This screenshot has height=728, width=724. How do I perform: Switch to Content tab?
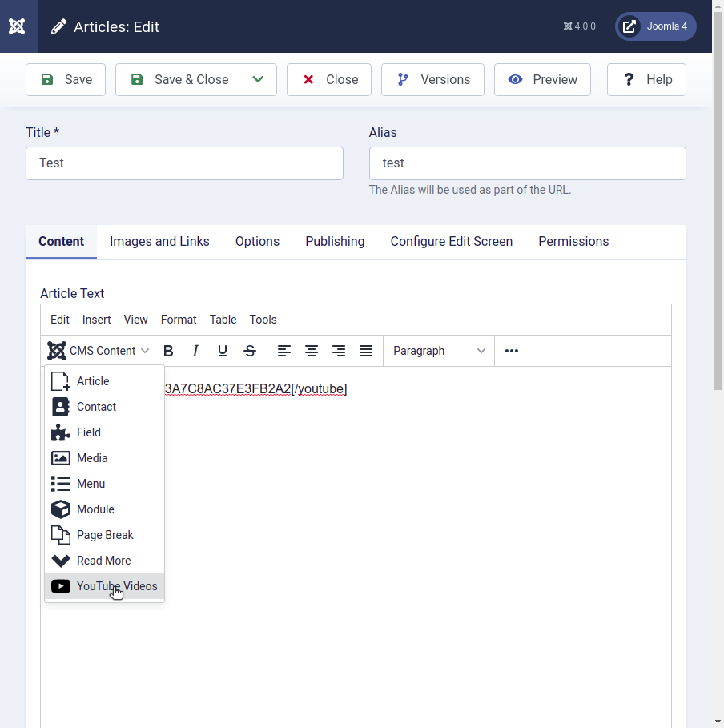click(x=62, y=242)
